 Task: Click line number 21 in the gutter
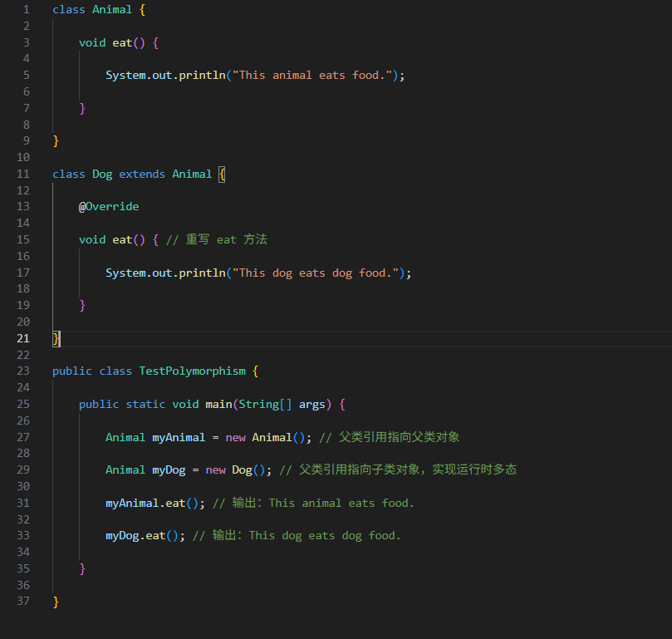(23, 338)
